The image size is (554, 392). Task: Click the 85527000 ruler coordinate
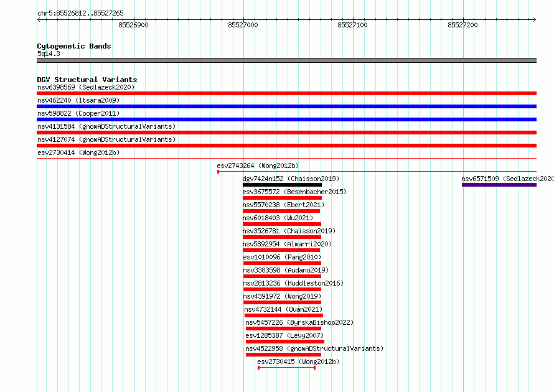point(243,25)
